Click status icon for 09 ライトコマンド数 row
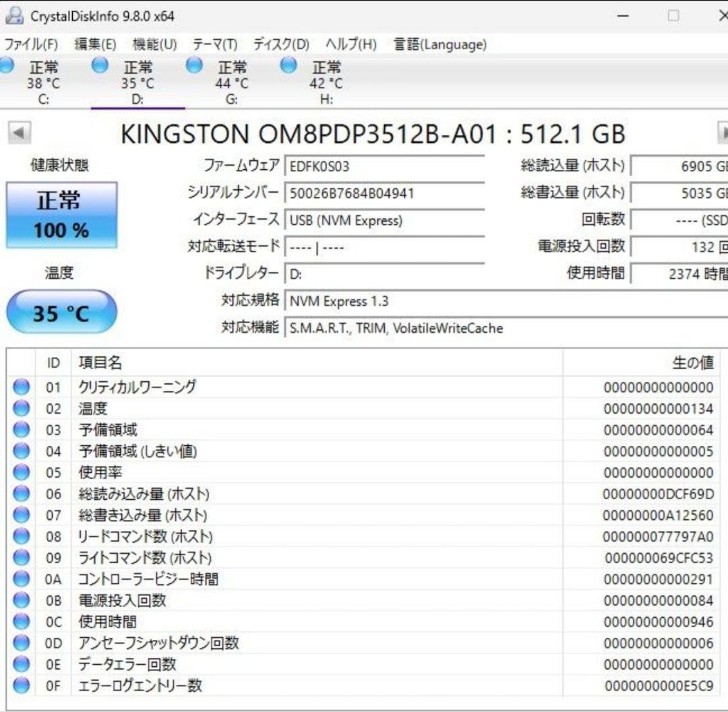Viewport: 728px width, 712px height. click(x=22, y=558)
